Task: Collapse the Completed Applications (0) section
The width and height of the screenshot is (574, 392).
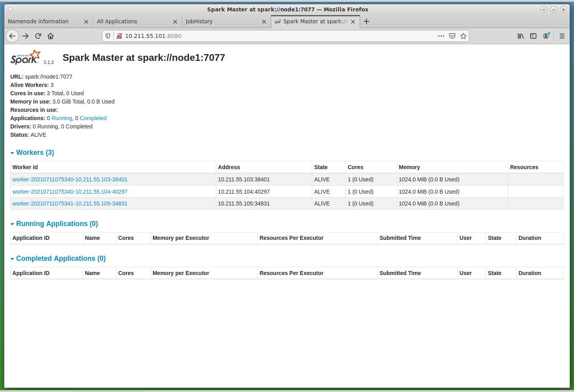Action: [58, 258]
